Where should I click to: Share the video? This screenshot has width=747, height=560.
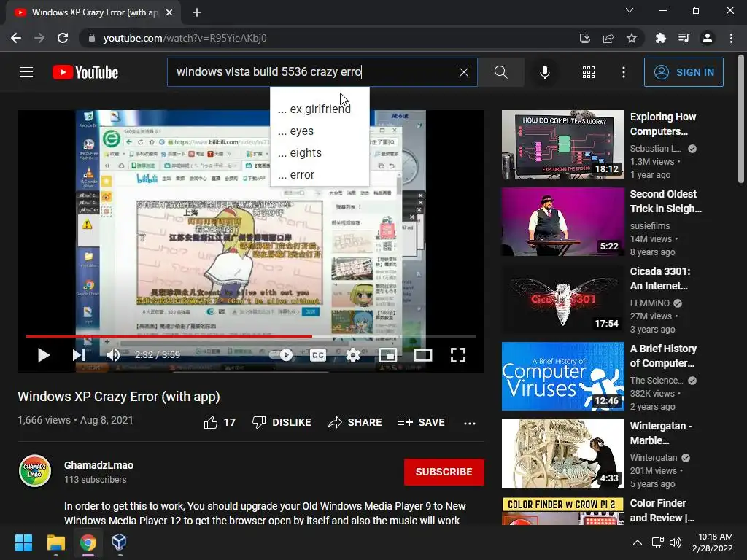355,422
